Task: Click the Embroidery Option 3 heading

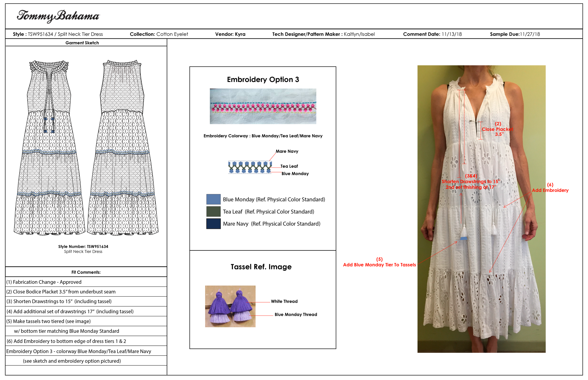Action: click(263, 79)
